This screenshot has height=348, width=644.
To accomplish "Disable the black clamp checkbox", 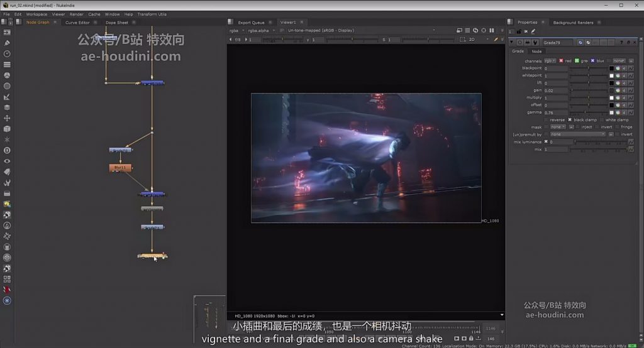I will pos(570,120).
